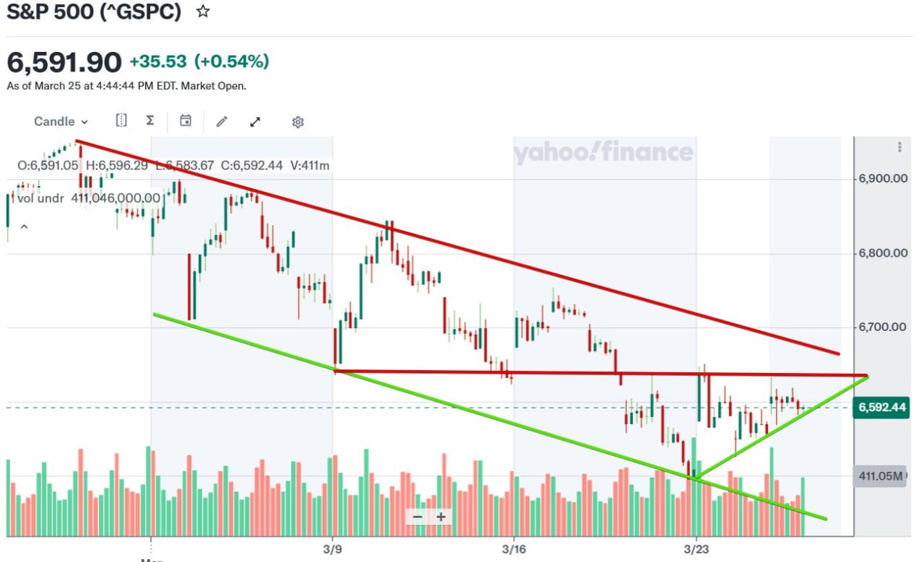
Task: Click the green 6,592.44 current price tag
Action: click(879, 408)
